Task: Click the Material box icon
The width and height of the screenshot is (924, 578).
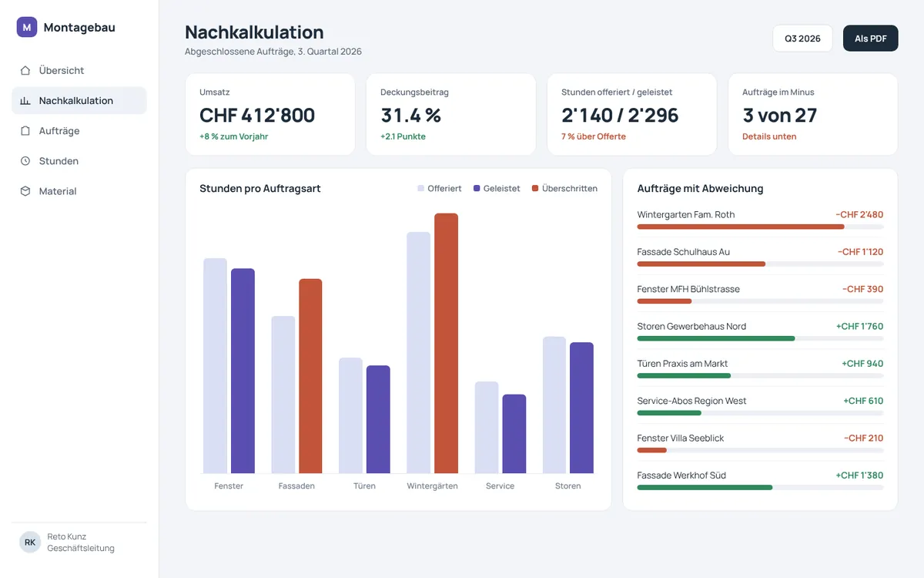Action: [25, 191]
